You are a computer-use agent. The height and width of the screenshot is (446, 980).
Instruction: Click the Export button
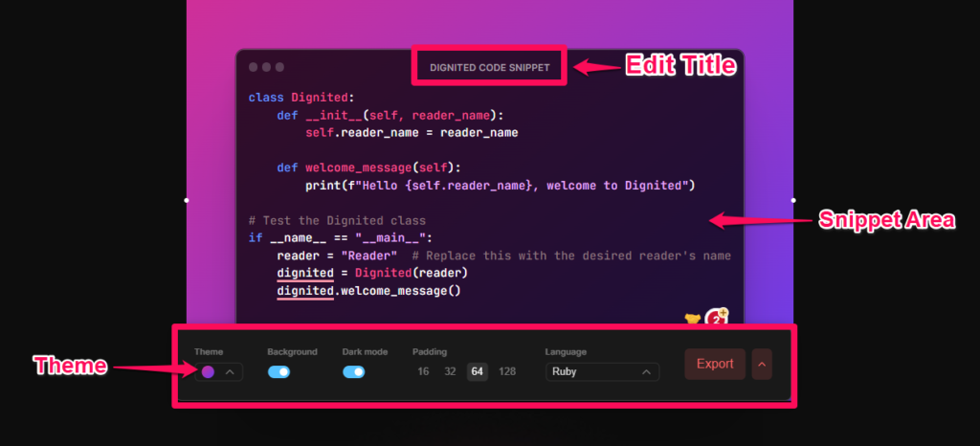715,365
